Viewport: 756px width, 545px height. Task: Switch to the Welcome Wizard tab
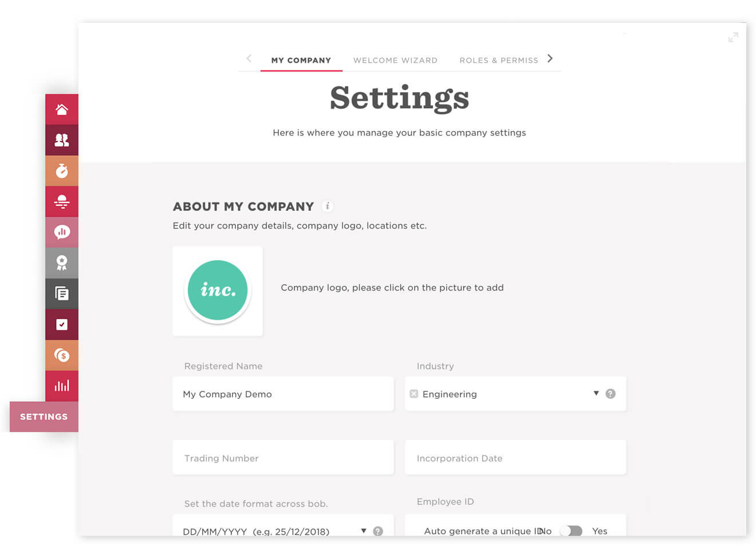tap(395, 60)
